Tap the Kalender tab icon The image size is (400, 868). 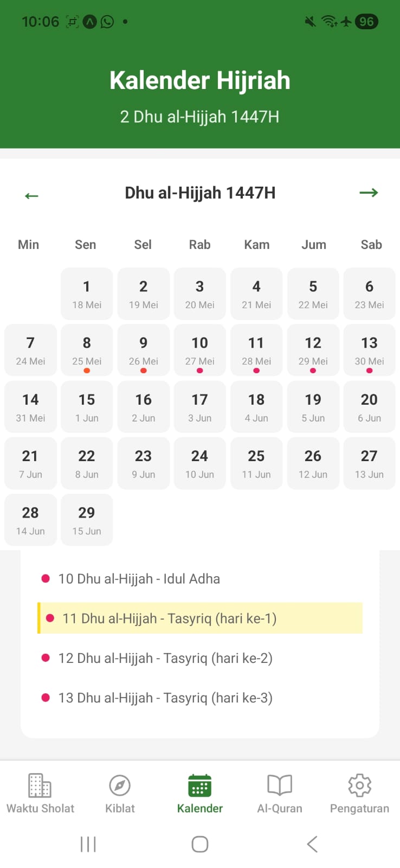pyautogui.click(x=199, y=784)
